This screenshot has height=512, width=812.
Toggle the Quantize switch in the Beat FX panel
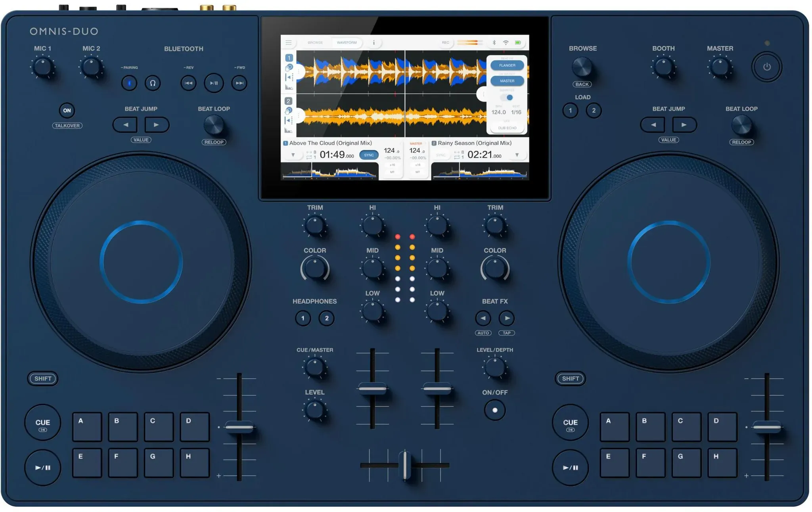(507, 97)
